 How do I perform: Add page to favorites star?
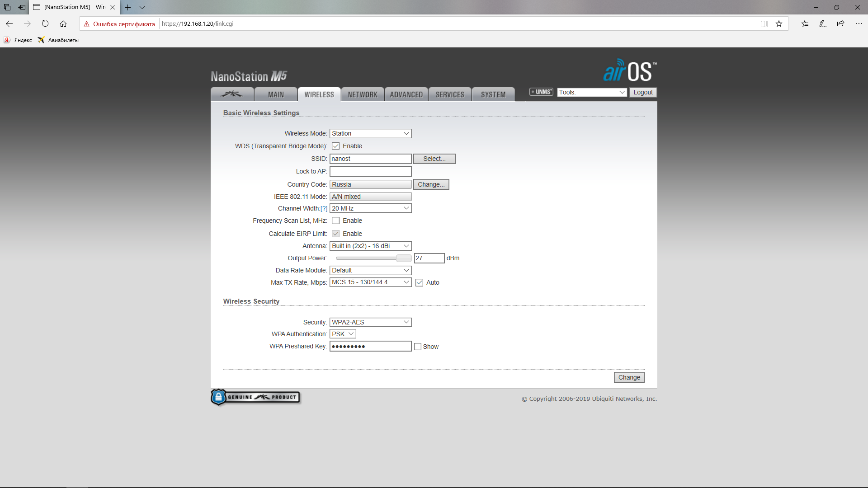pyautogui.click(x=779, y=24)
